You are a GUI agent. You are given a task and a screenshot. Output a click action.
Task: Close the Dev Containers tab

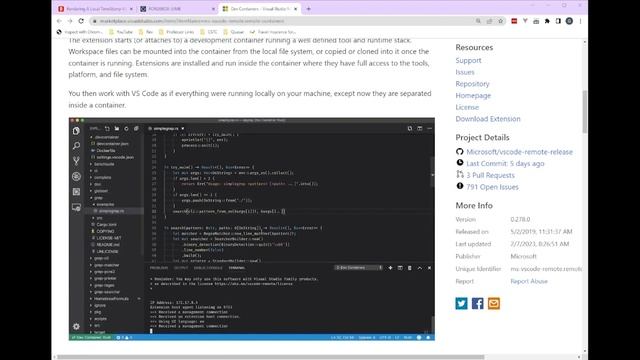[296, 9]
